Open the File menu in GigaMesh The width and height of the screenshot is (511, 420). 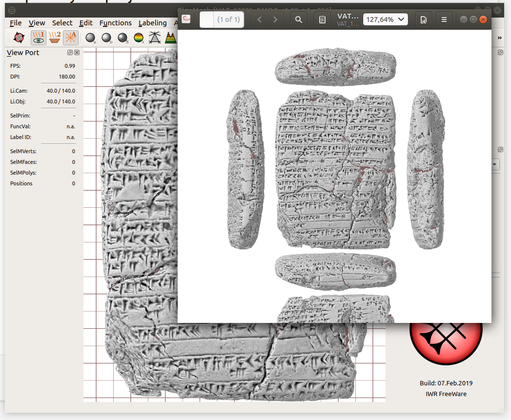pos(16,23)
